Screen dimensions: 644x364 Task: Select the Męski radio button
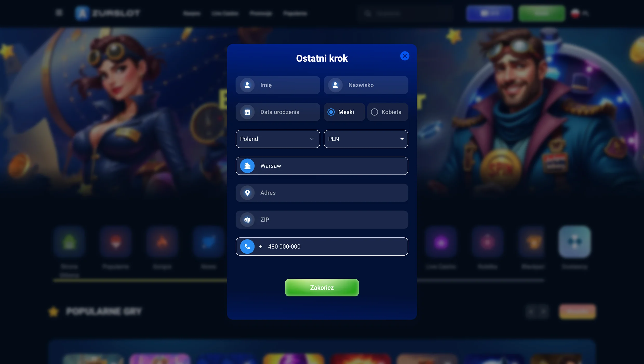(x=331, y=112)
